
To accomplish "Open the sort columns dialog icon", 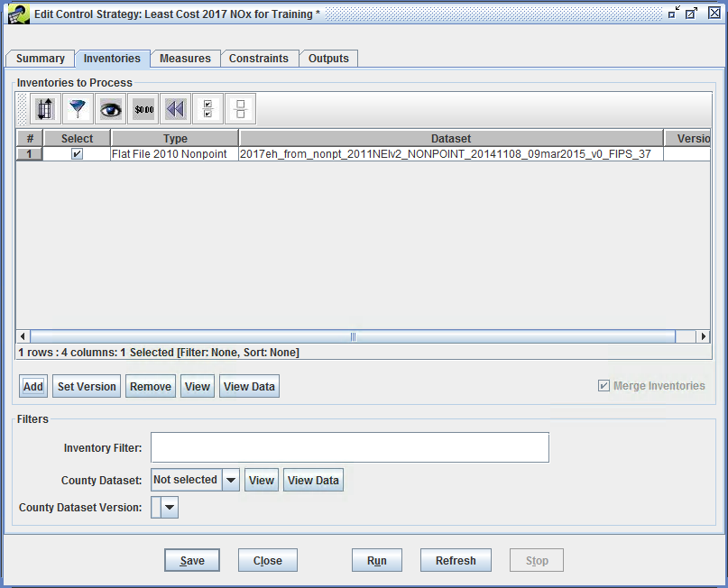I will tap(45, 108).
